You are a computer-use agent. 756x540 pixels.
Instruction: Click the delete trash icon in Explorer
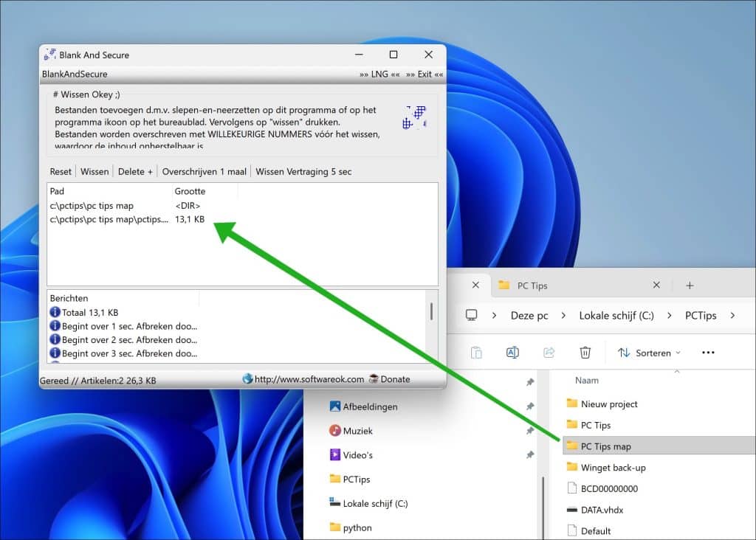point(585,353)
